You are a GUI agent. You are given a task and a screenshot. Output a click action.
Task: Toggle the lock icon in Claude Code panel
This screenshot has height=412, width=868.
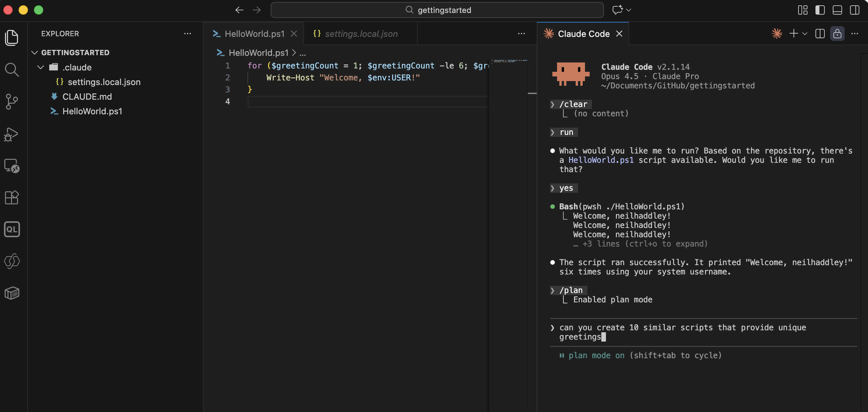point(837,34)
